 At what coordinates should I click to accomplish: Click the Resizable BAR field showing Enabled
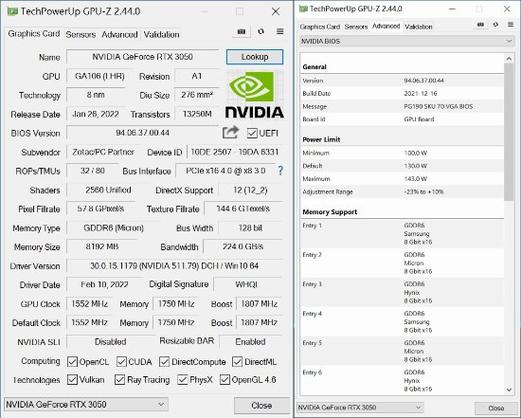[x=250, y=342]
